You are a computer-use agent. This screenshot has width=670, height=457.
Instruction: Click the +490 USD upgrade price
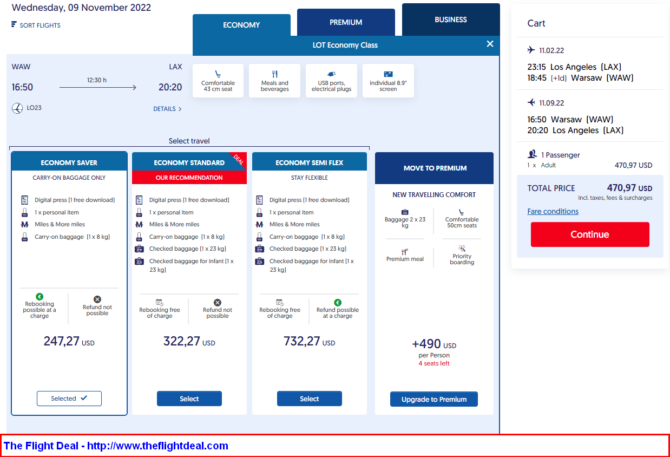[x=434, y=344]
